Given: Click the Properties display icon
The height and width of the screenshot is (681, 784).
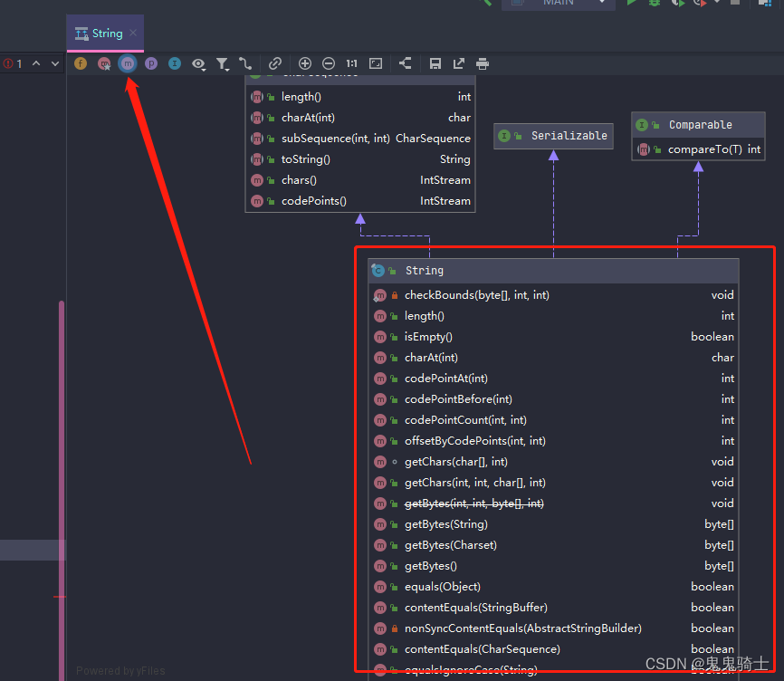Looking at the screenshot, I should coord(151,63).
